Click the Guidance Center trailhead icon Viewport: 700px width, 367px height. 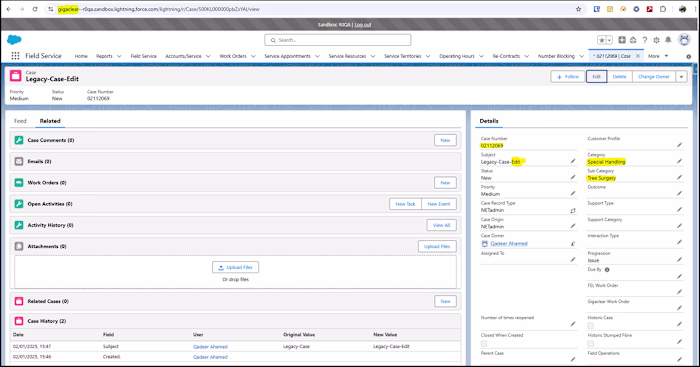click(x=633, y=40)
